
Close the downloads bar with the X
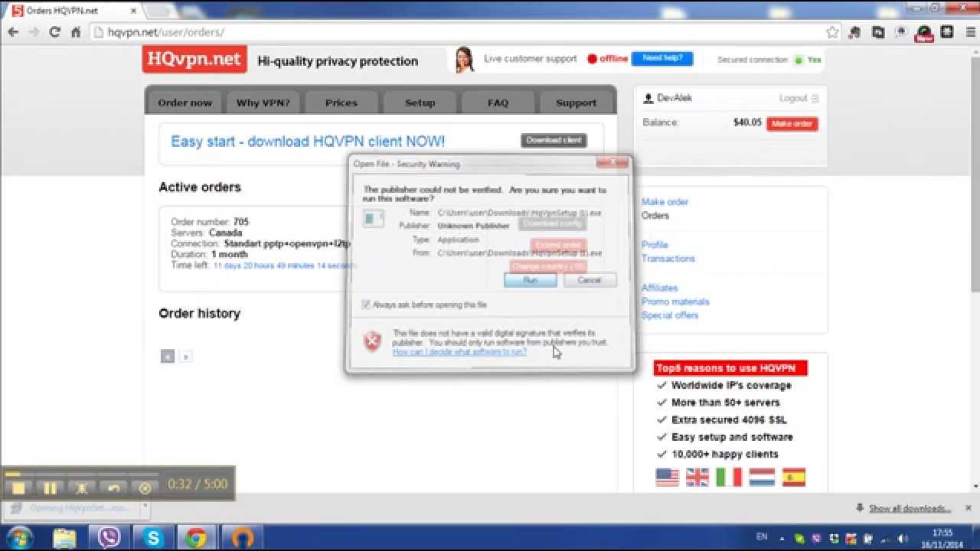point(969,508)
